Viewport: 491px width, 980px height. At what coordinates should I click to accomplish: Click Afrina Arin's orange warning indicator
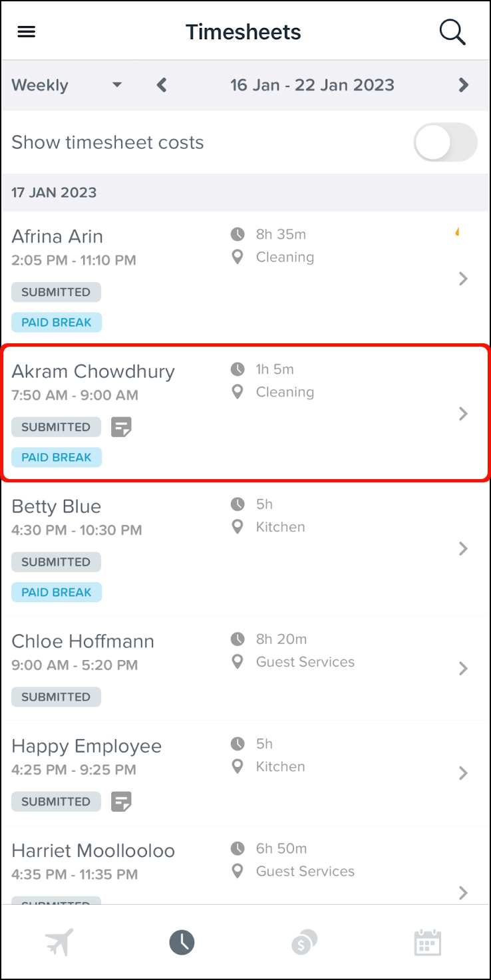[458, 232]
